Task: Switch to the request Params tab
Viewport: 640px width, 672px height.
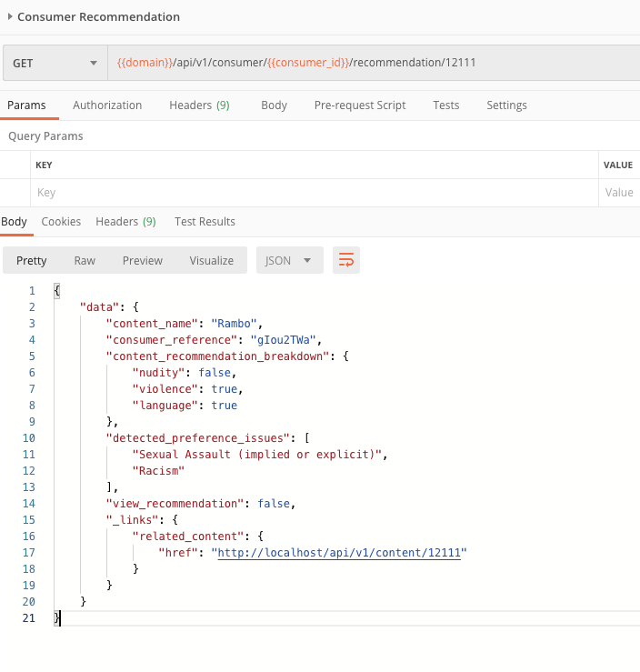Action: pos(26,105)
